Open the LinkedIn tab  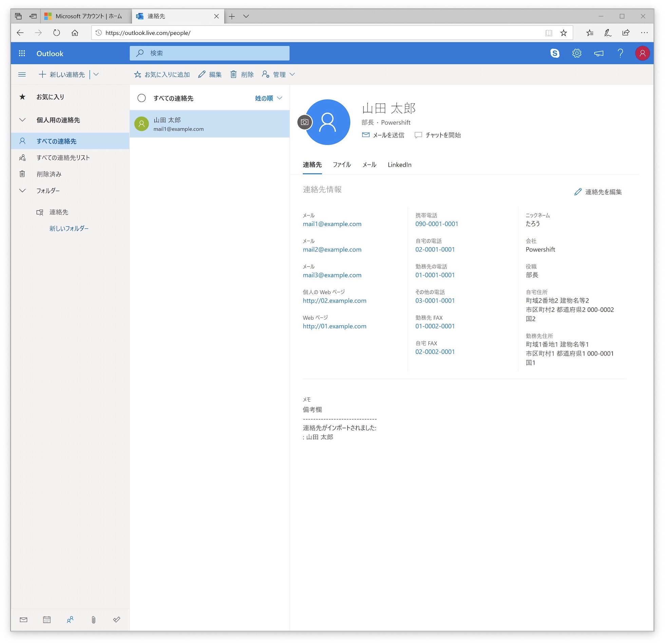[x=399, y=165]
